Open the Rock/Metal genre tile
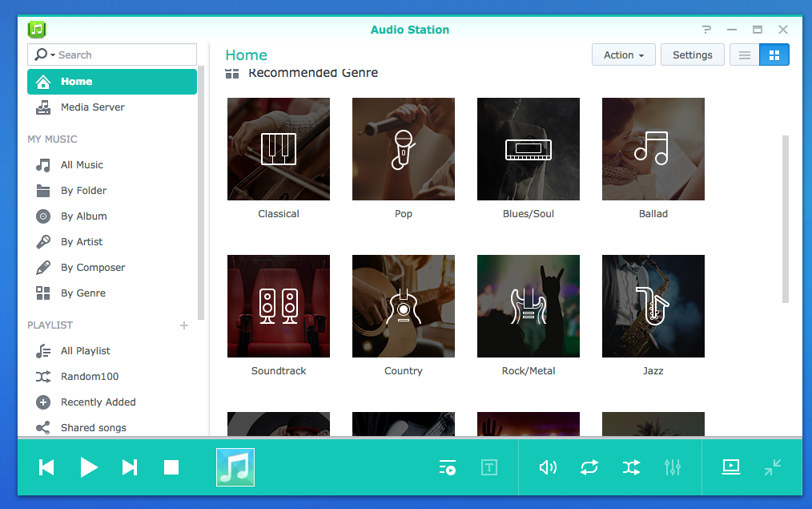Image resolution: width=812 pixels, height=509 pixels. pos(529,306)
